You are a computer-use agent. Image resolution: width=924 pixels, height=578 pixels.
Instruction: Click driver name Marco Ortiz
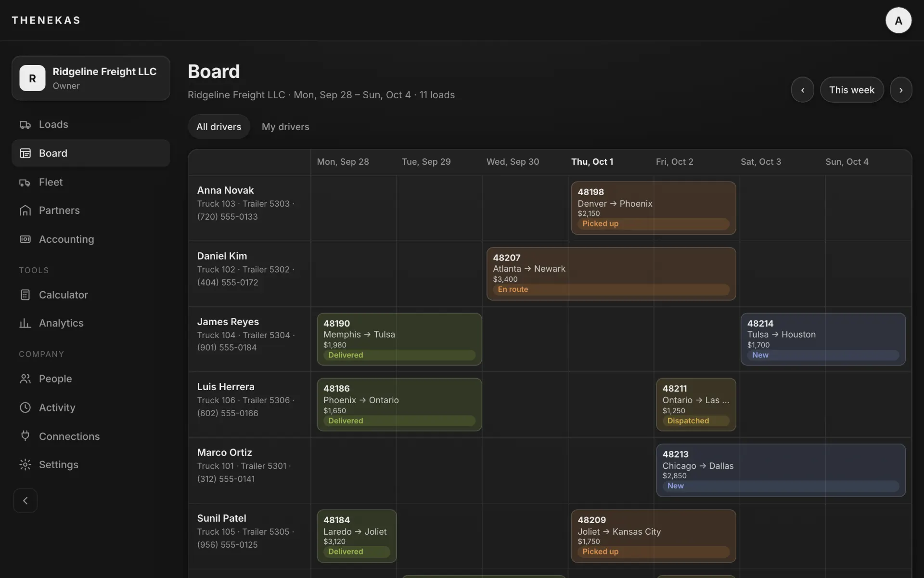[224, 453]
